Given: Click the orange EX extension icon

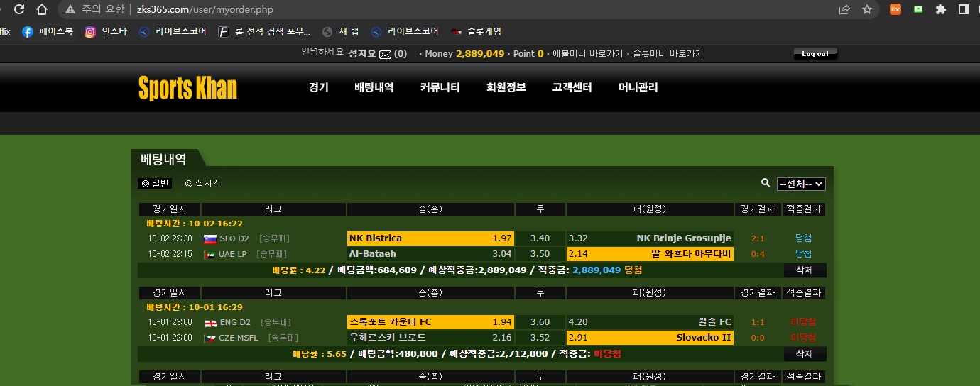Looking at the screenshot, I should coord(895,10).
